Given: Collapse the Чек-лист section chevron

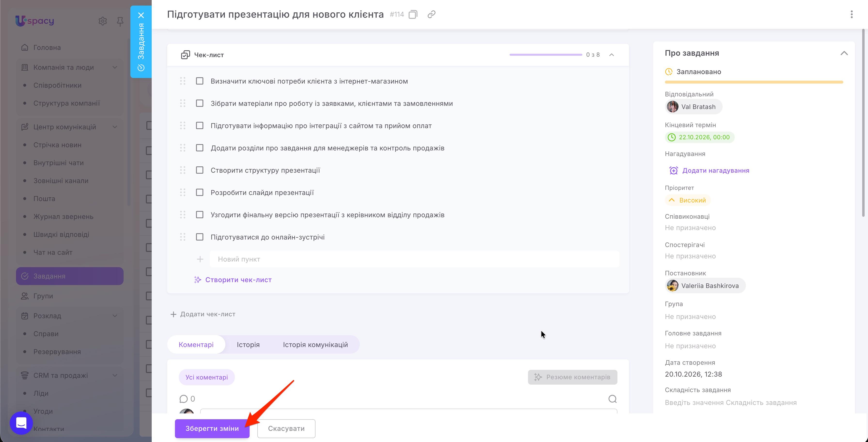Looking at the screenshot, I should (612, 55).
